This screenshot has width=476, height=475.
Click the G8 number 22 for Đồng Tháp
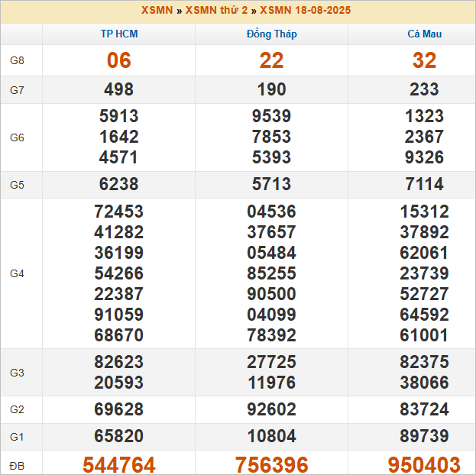[271, 61]
